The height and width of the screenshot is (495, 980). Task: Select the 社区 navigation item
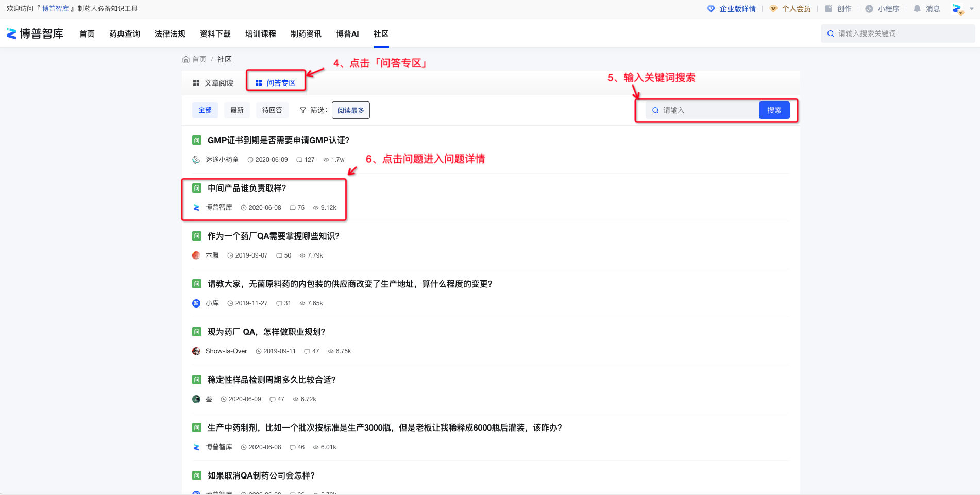coord(381,34)
